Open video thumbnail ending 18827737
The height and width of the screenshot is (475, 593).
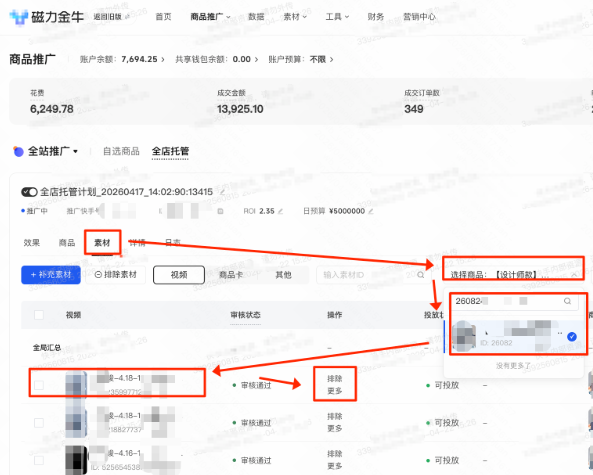pyautogui.click(x=76, y=422)
